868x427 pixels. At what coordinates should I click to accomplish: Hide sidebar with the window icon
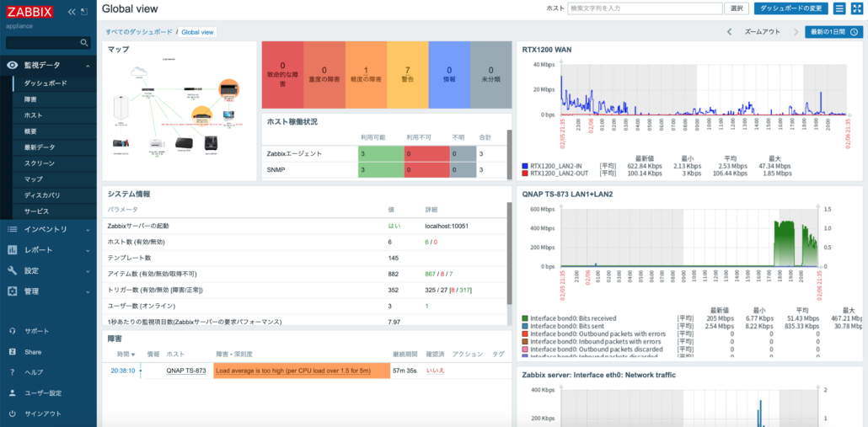84,12
